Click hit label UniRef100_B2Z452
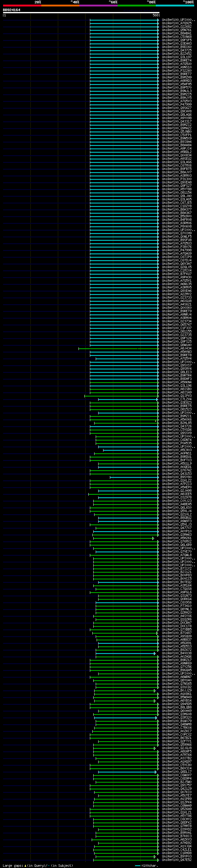Screen dimensions: 197x868 tap(176, 54)
